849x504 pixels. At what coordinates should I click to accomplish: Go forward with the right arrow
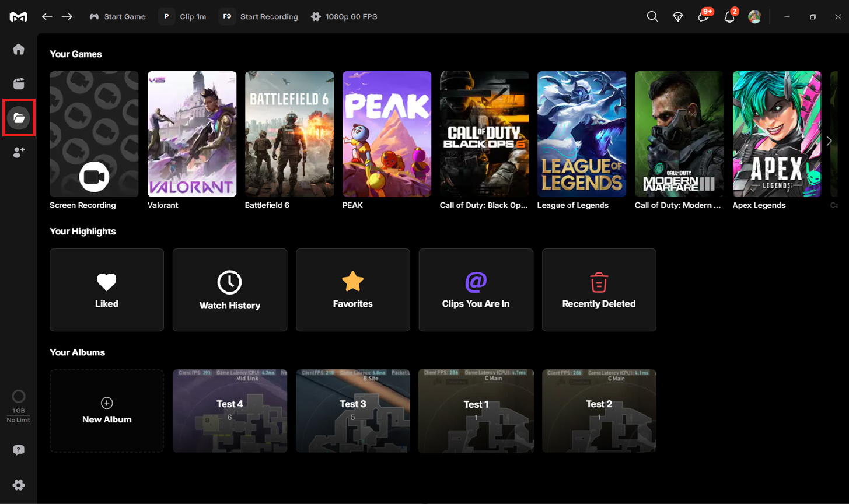[67, 17]
